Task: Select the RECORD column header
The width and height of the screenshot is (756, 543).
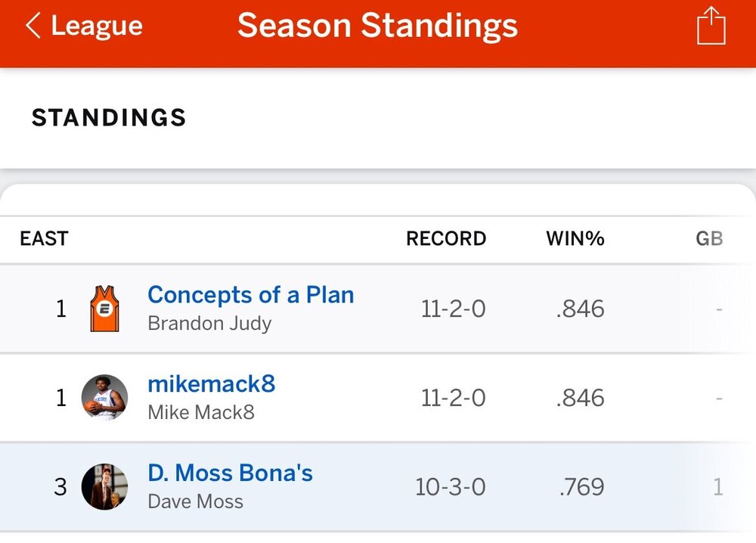Action: coord(446,239)
